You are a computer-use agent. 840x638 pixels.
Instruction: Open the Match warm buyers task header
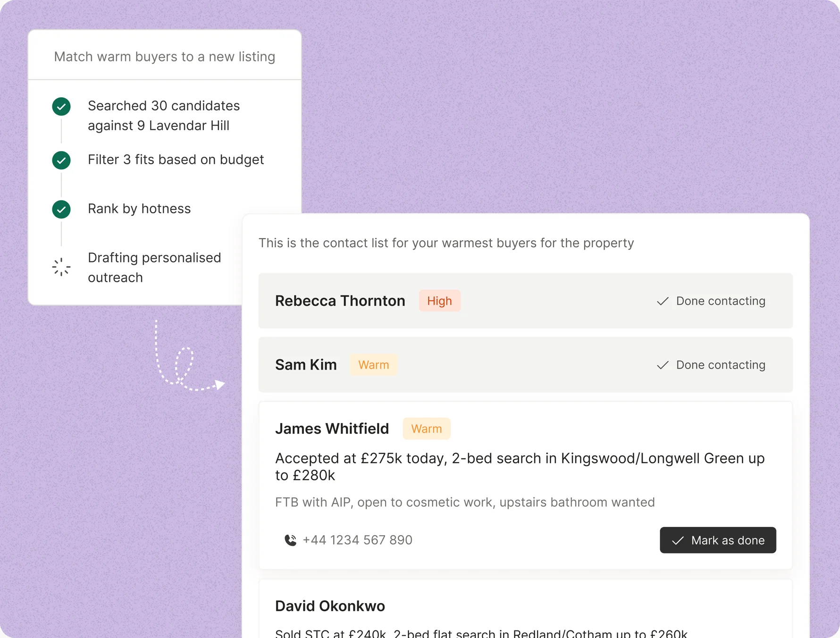pos(165,56)
